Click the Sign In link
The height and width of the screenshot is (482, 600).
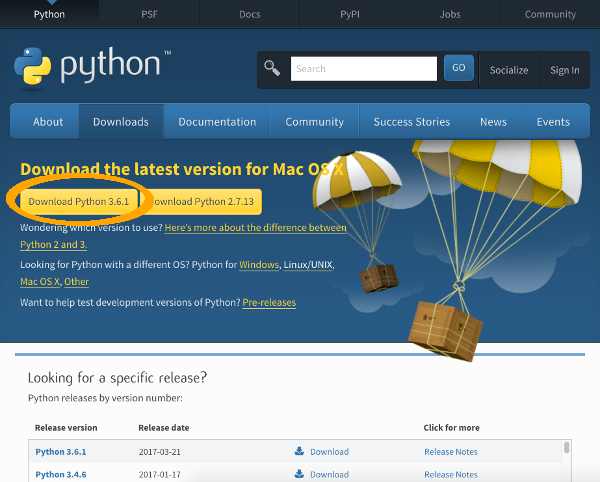(x=565, y=70)
